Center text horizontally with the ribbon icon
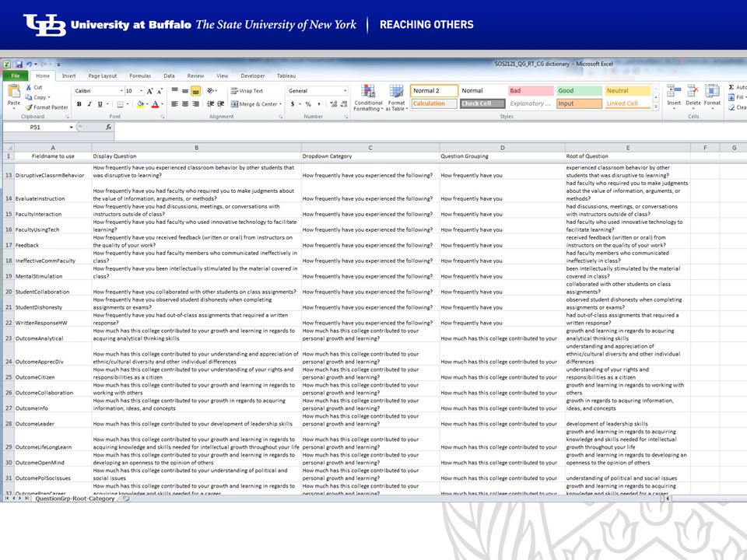The image size is (747, 560). [185, 103]
